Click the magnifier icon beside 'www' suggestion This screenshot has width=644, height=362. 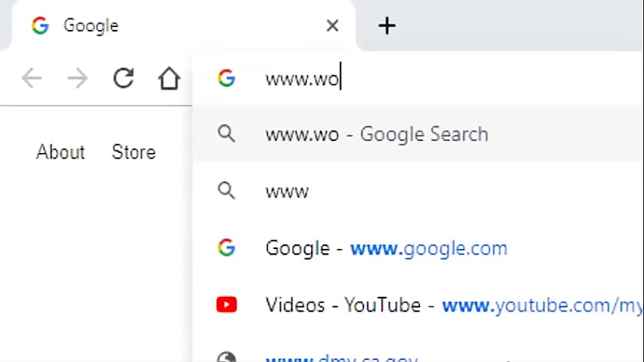[226, 191]
